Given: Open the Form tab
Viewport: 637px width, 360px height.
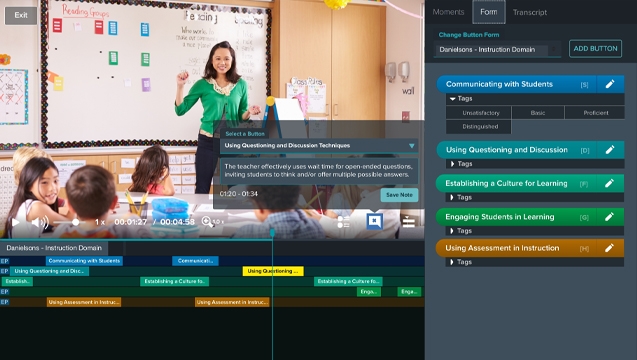Looking at the screenshot, I should [489, 12].
